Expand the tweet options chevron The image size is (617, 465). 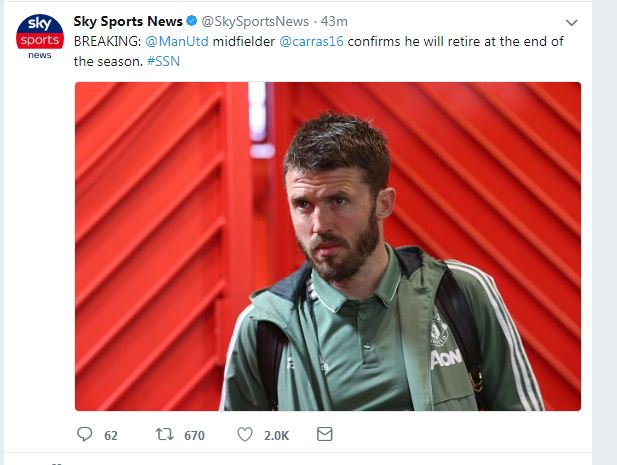point(571,22)
